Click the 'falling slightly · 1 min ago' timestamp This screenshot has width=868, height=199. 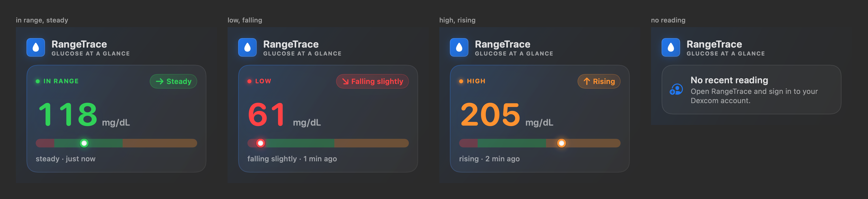pos(292,159)
